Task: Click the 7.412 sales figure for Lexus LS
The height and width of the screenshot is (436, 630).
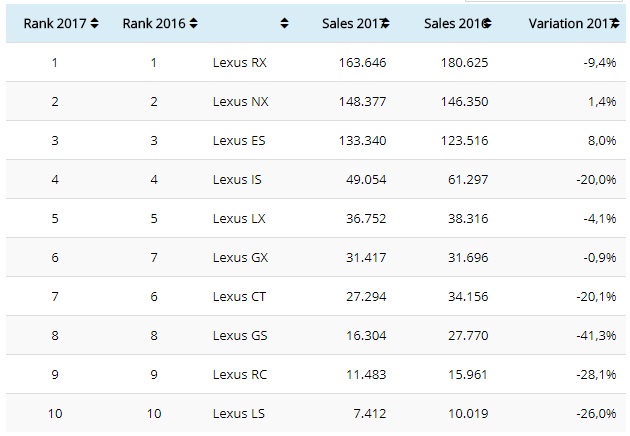Action: [x=369, y=413]
